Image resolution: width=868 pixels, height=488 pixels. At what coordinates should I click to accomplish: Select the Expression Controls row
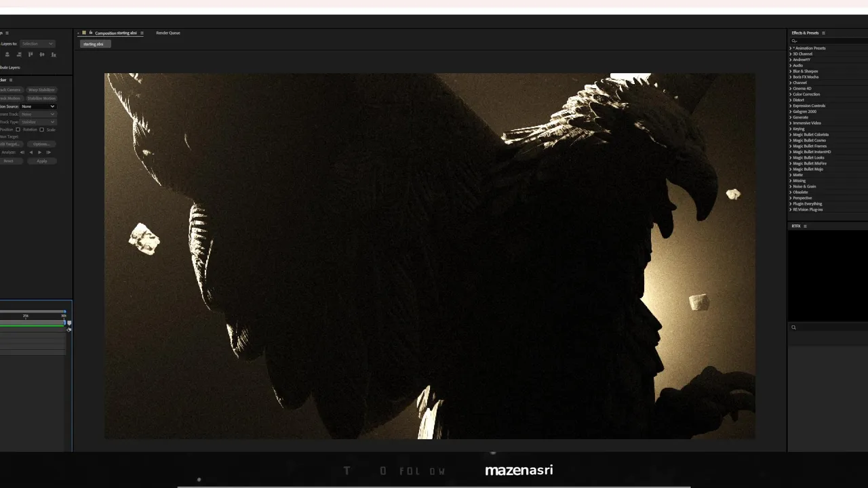[827, 106]
